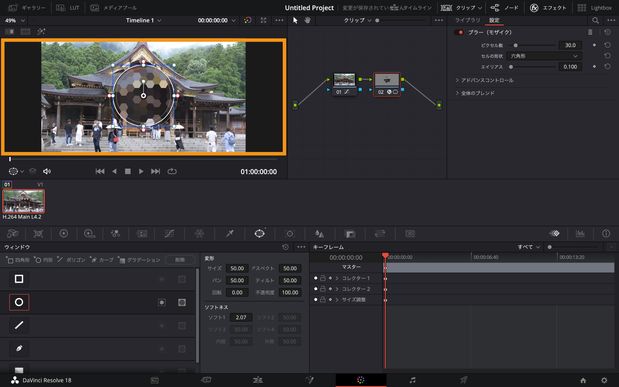Open the Motion Effects palette
The image size is (619, 387).
point(142,234)
